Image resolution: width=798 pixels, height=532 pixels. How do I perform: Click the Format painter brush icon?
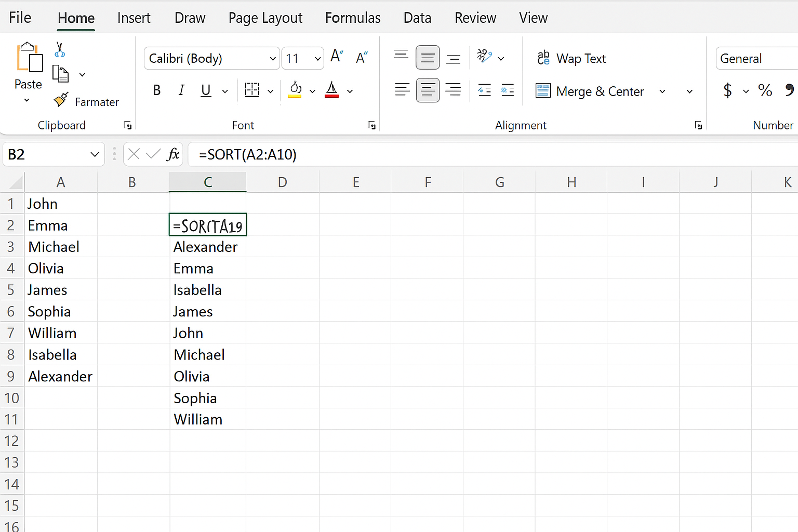(61, 99)
